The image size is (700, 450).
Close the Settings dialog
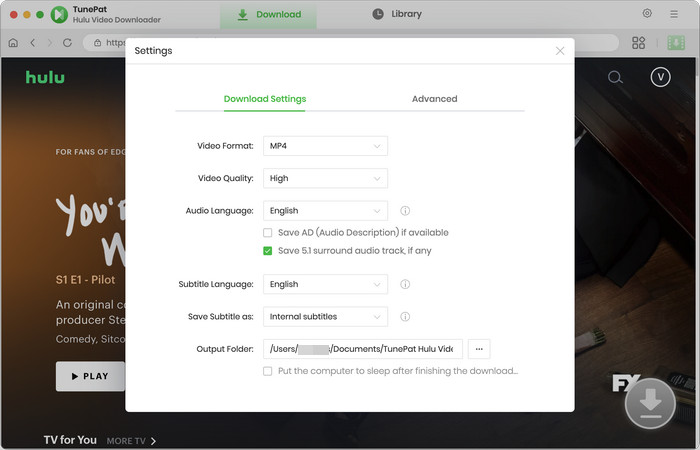coord(560,51)
